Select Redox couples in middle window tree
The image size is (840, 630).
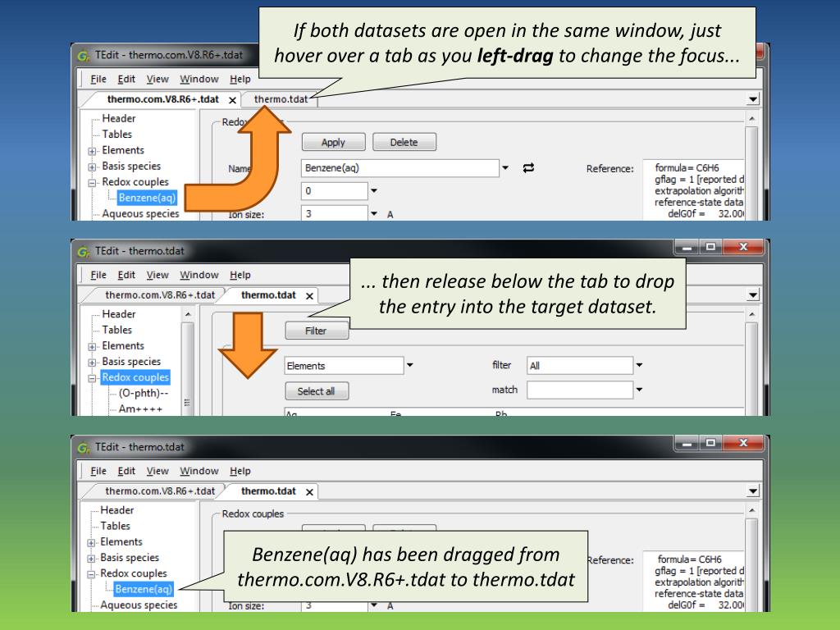135,377
